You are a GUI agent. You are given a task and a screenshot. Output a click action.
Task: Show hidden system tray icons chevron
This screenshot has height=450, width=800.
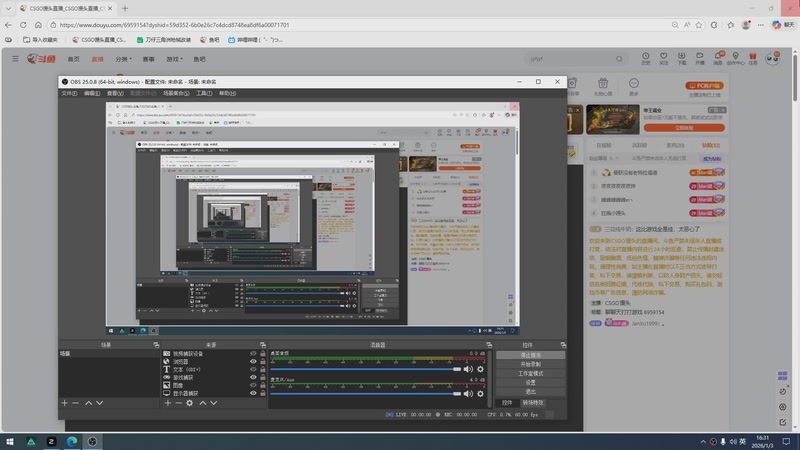(703, 441)
